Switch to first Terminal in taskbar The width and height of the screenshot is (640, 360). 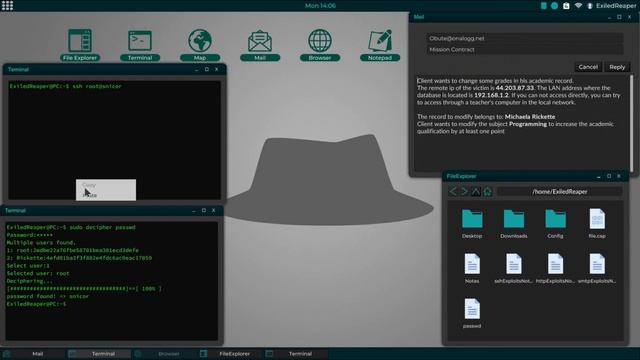99,354
